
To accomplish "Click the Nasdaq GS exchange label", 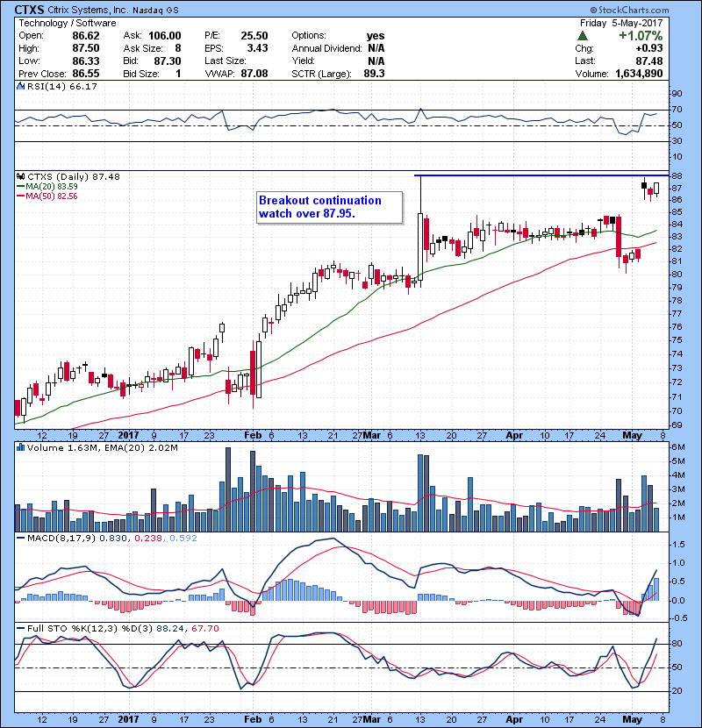I will [x=155, y=11].
